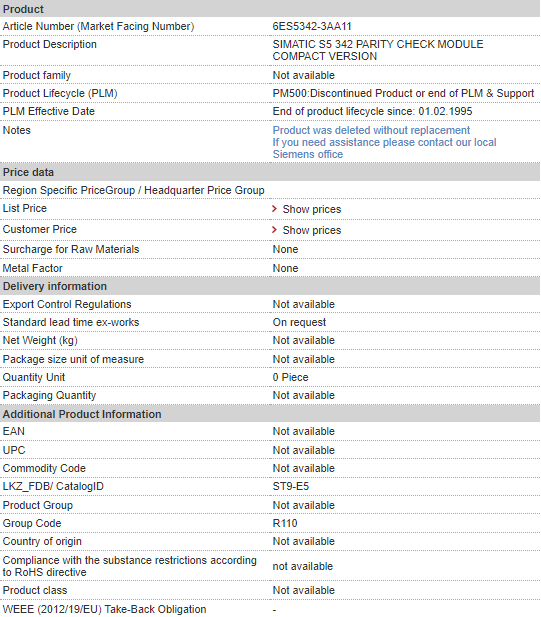Click the Delivery information section header
Viewport: 541px width, 617px height.
pos(270,286)
